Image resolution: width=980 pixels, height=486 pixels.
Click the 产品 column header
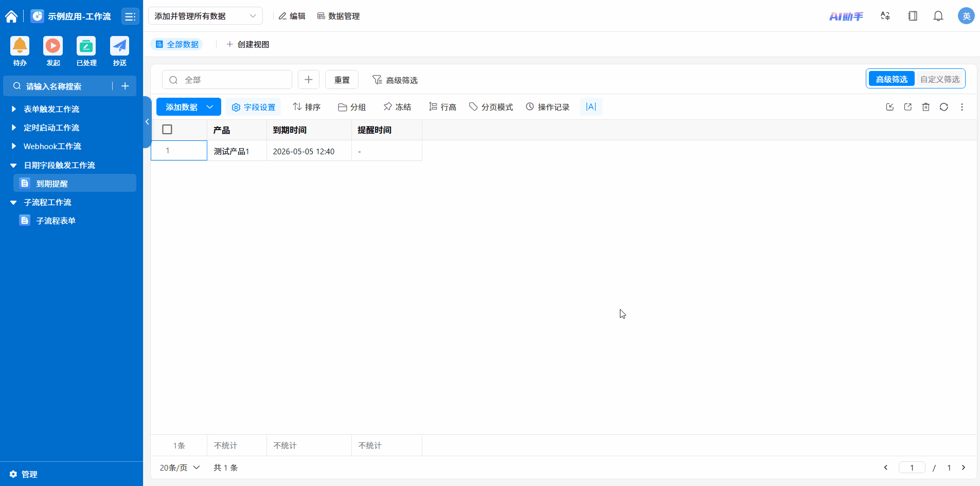pyautogui.click(x=237, y=130)
